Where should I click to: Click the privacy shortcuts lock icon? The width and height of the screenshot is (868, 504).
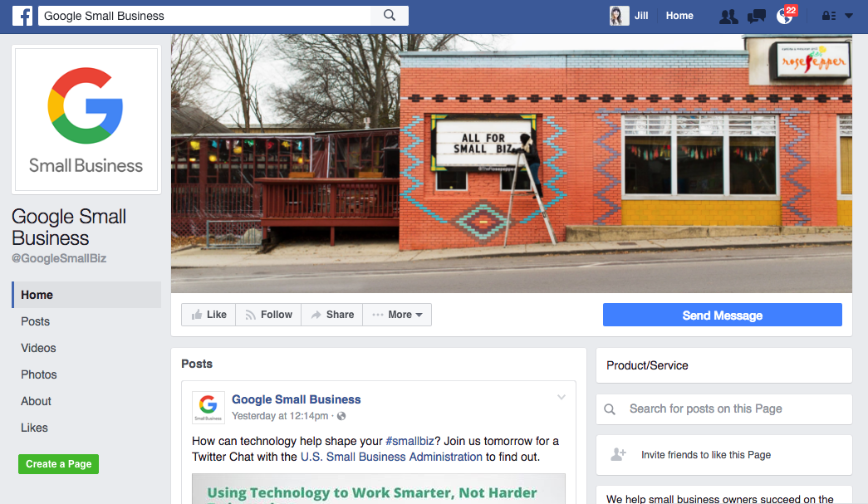pos(829,16)
